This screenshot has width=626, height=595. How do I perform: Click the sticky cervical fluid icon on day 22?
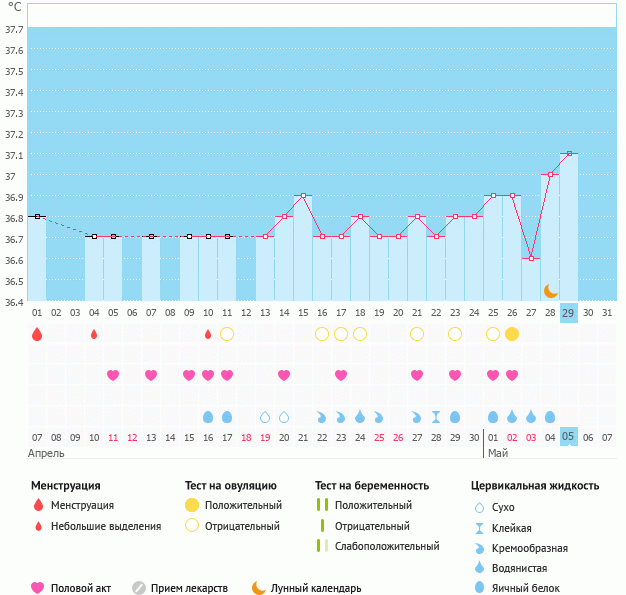[436, 416]
